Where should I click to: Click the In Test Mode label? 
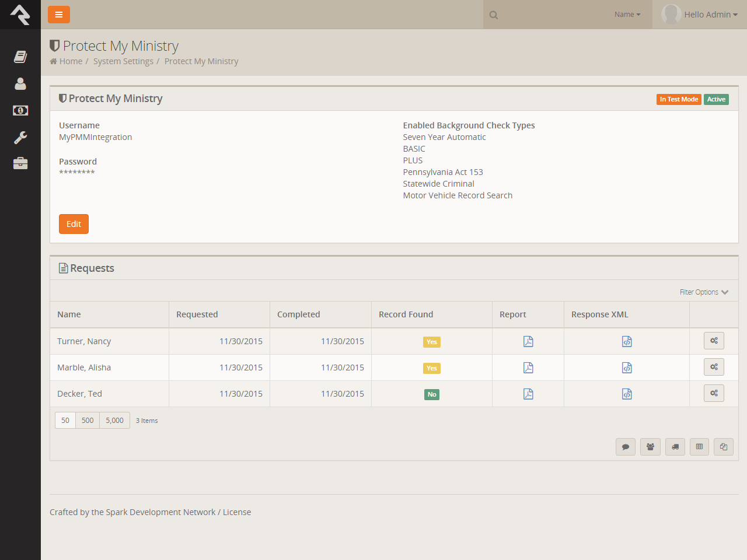679,99
